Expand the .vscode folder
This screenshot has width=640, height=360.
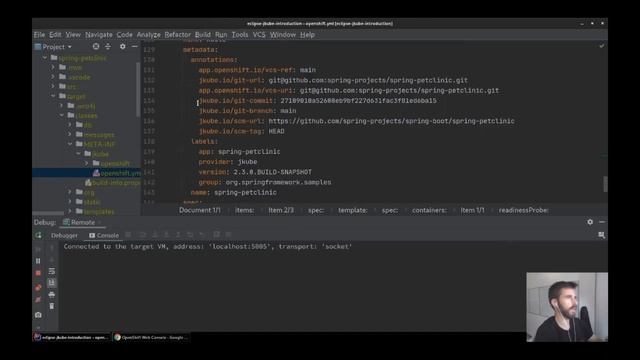(x=53, y=77)
